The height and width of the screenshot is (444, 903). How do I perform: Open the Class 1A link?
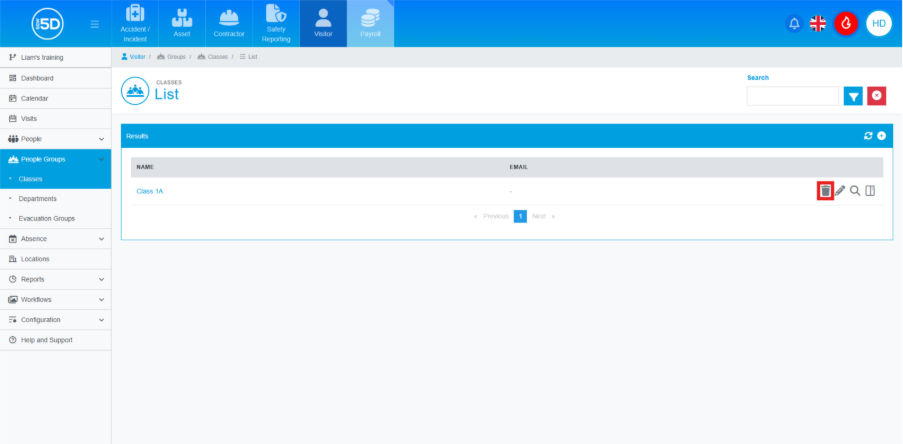[150, 191]
